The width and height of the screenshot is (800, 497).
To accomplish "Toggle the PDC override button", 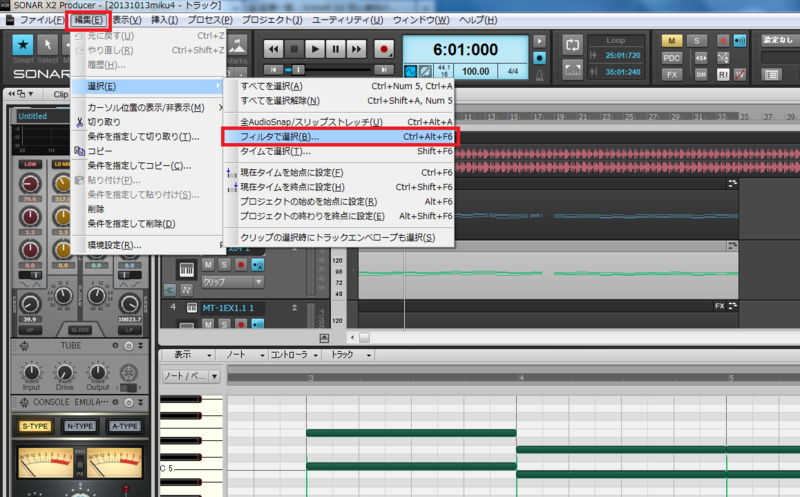I will [x=671, y=58].
